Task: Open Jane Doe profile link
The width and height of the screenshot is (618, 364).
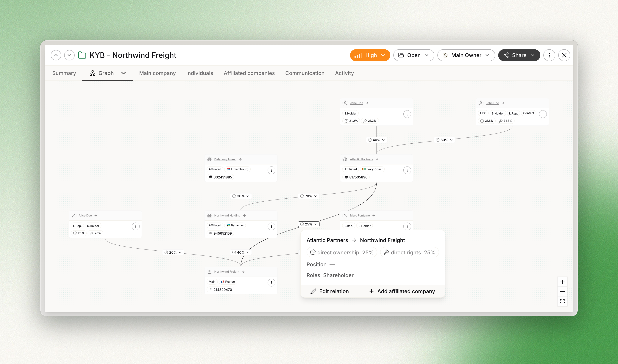Action: point(356,103)
